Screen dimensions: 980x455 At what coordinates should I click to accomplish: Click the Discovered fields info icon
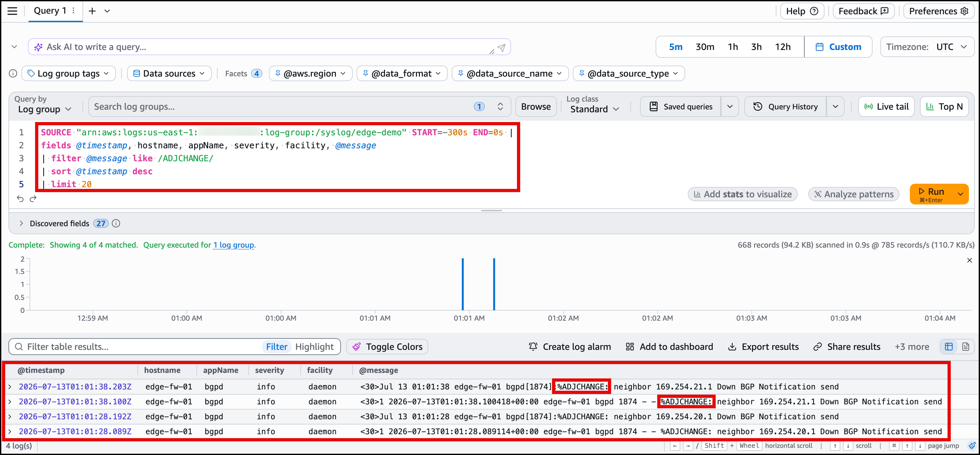coord(116,224)
